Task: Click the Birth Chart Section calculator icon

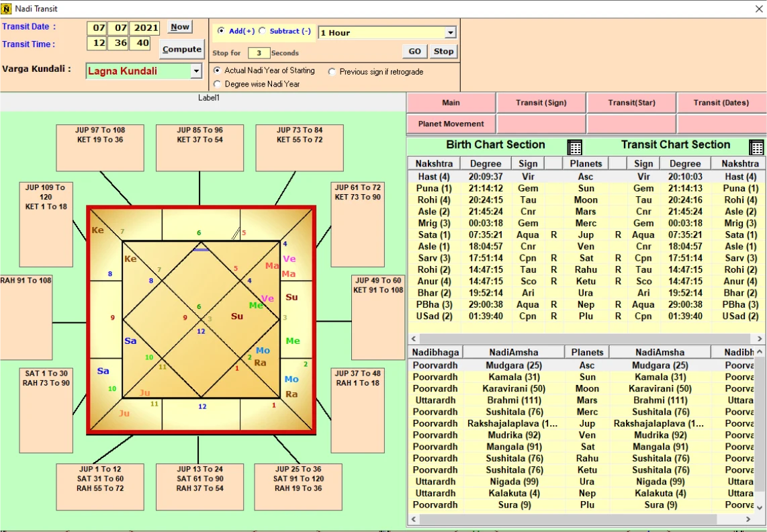Action: tap(575, 147)
